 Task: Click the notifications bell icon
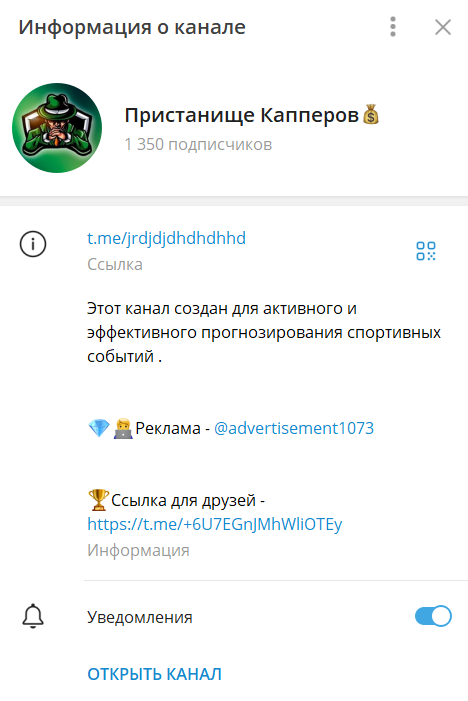33,616
